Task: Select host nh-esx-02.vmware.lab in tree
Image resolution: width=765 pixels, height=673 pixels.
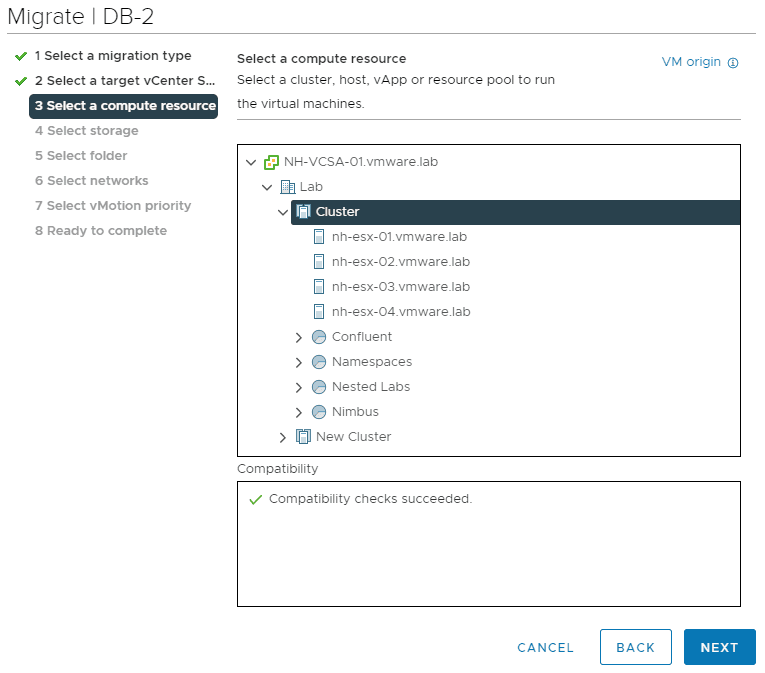Action: click(x=400, y=262)
